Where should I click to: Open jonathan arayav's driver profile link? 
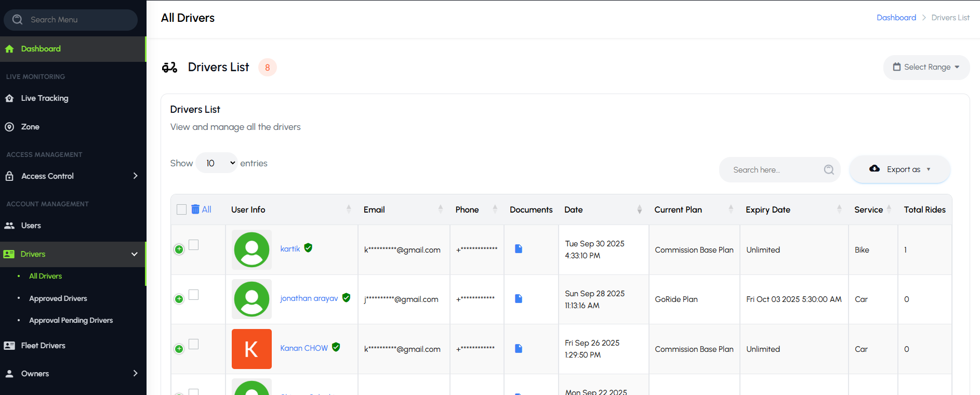(309, 298)
